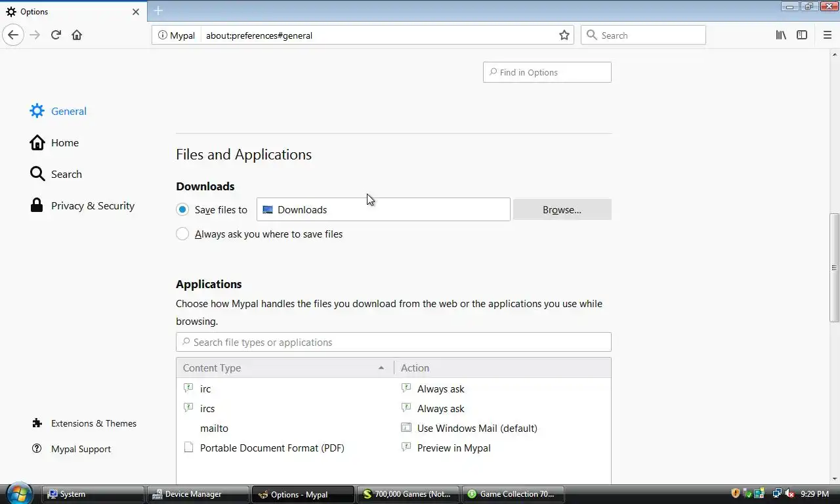Select the ircs content type row
840x504 pixels.
coord(394,408)
